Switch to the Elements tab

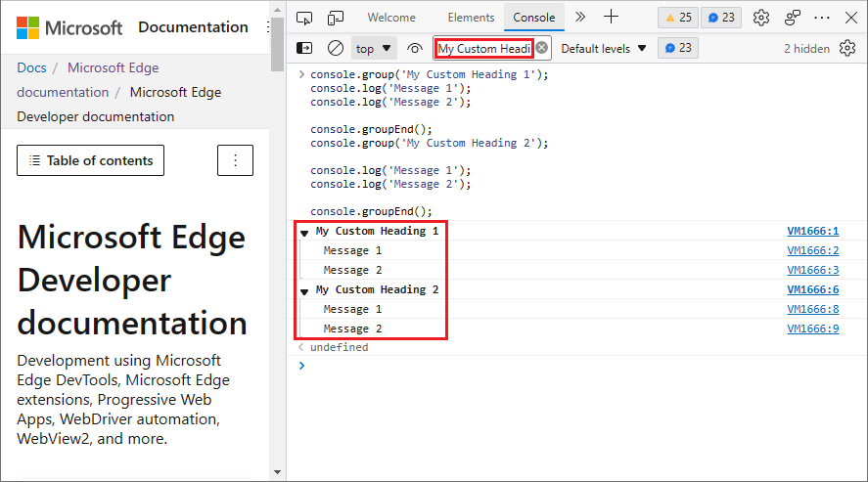pos(471,18)
